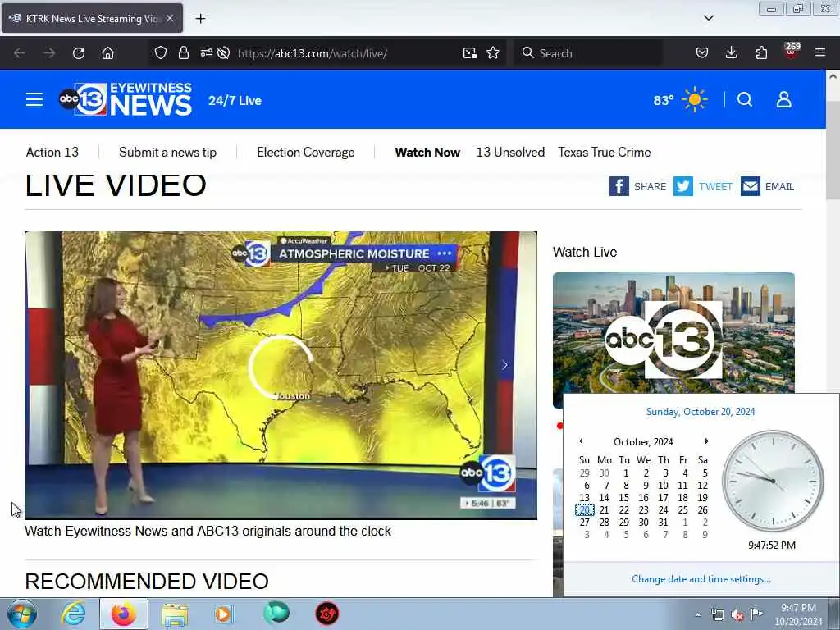
Task: Click the Sunday, October 20, 2024 date text
Action: click(701, 412)
